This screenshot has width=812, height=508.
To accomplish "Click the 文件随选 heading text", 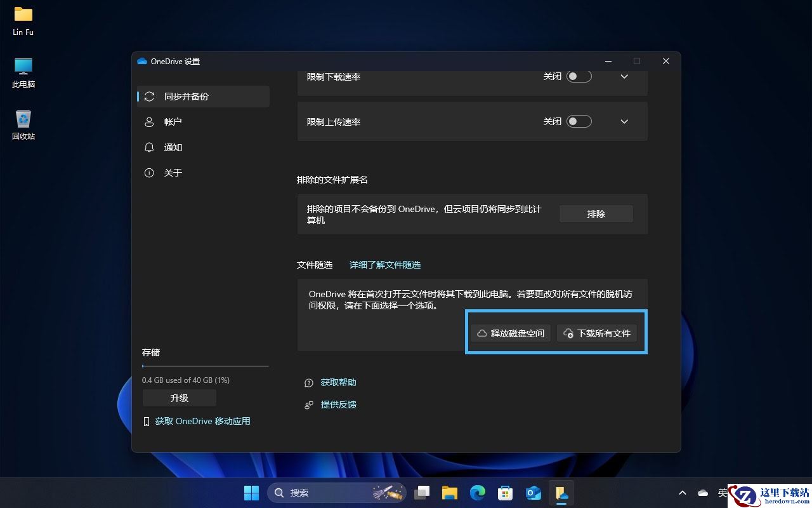I will tap(315, 265).
